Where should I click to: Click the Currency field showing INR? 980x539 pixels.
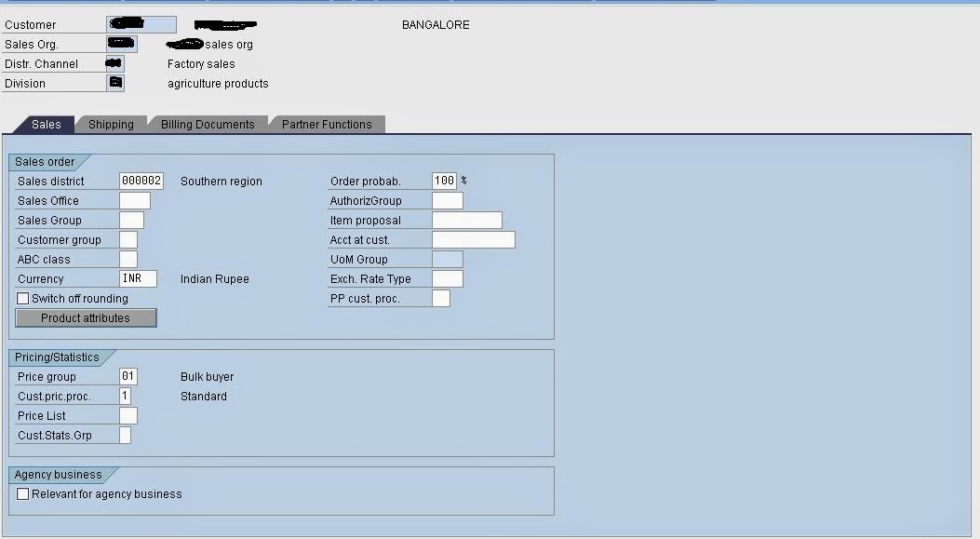[140, 278]
